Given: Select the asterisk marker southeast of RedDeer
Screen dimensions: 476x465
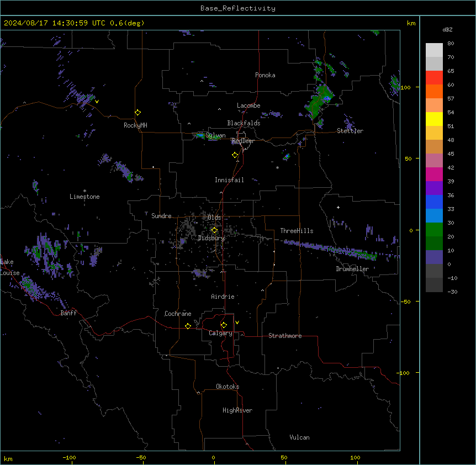Looking at the screenshot, I should [x=277, y=167].
